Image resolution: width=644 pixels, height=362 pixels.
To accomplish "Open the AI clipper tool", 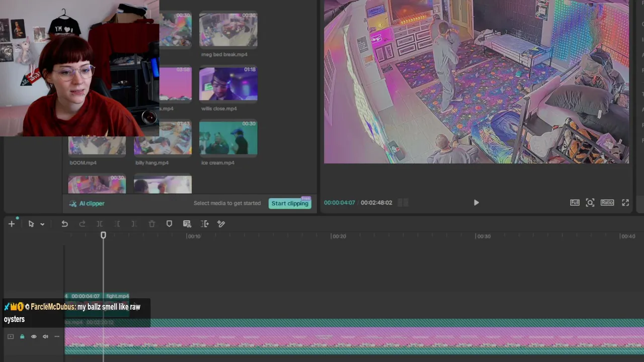I will coord(87,204).
